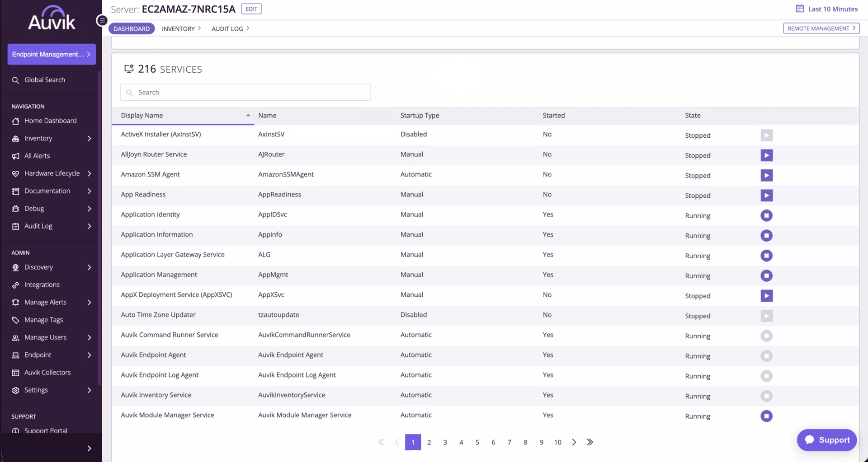Image resolution: width=868 pixels, height=462 pixels.
Task: Click the EDIT server name button
Action: 251,9
